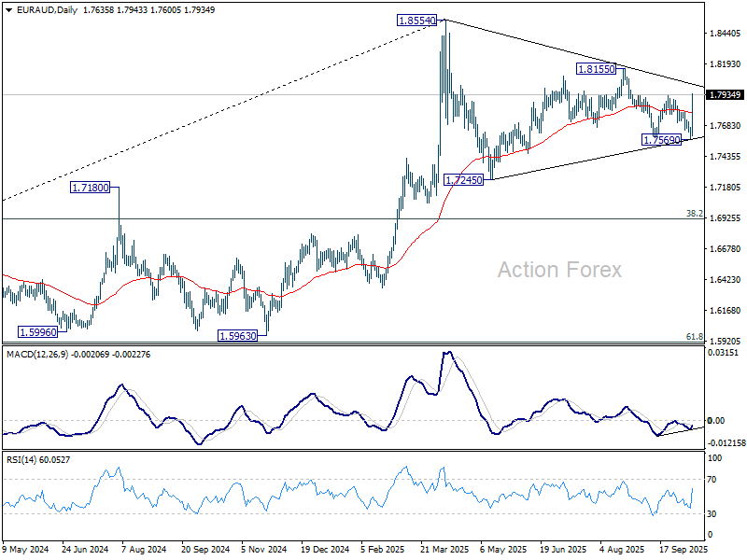Click the 19 Dec 2024 date label

pyautogui.click(x=325, y=549)
